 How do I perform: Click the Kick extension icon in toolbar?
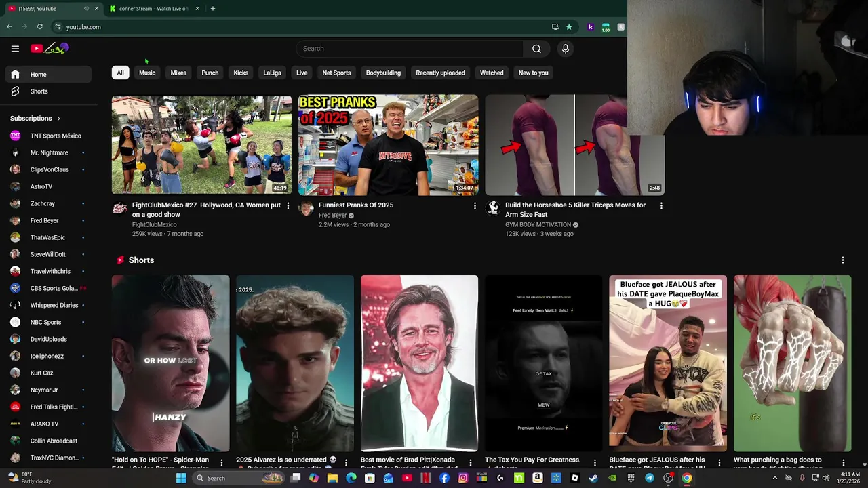(591, 27)
